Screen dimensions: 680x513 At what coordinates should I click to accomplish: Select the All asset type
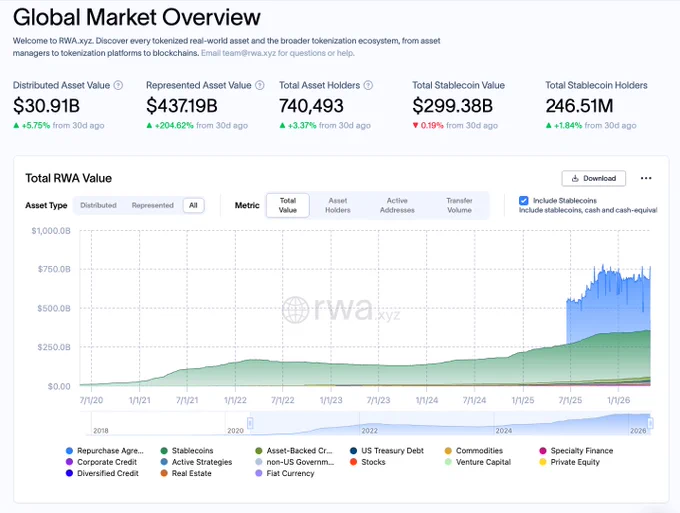pyautogui.click(x=193, y=205)
